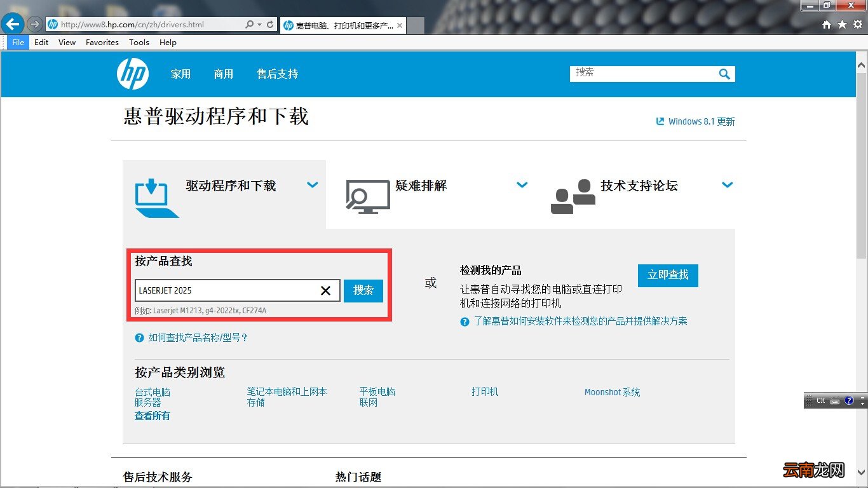Click the CH language bar indicator
Image resolution: width=868 pixels, height=488 pixels.
(820, 401)
